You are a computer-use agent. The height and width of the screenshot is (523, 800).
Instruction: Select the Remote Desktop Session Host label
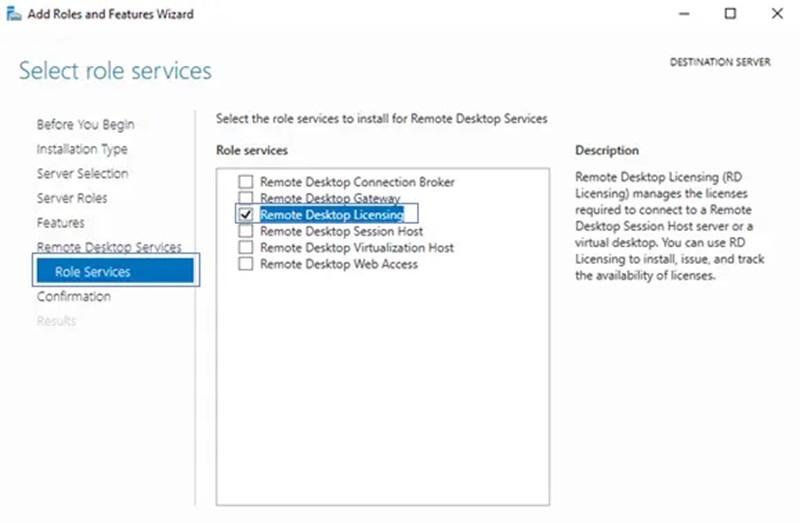[x=341, y=231]
